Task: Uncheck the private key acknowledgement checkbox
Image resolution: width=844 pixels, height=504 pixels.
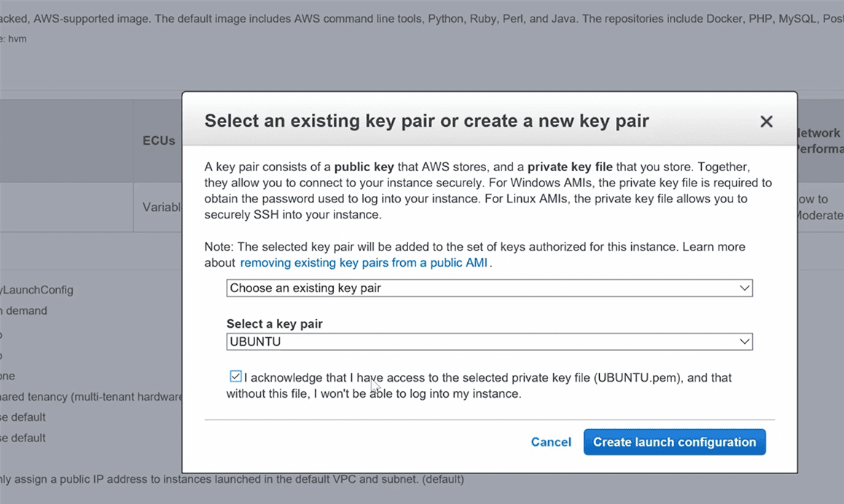Action: (235, 377)
